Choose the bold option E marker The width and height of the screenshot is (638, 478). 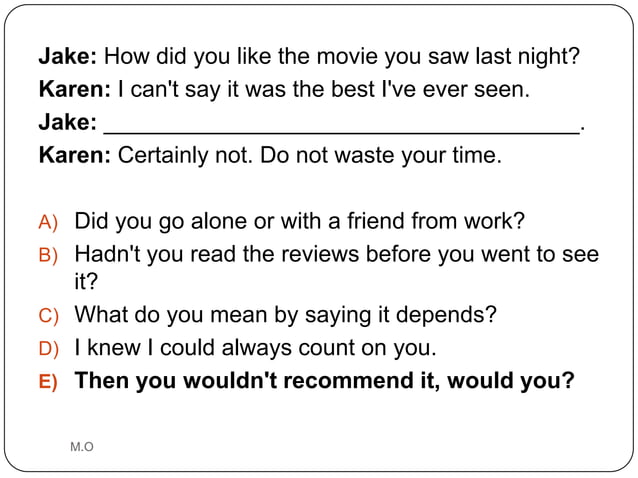[x=48, y=382]
